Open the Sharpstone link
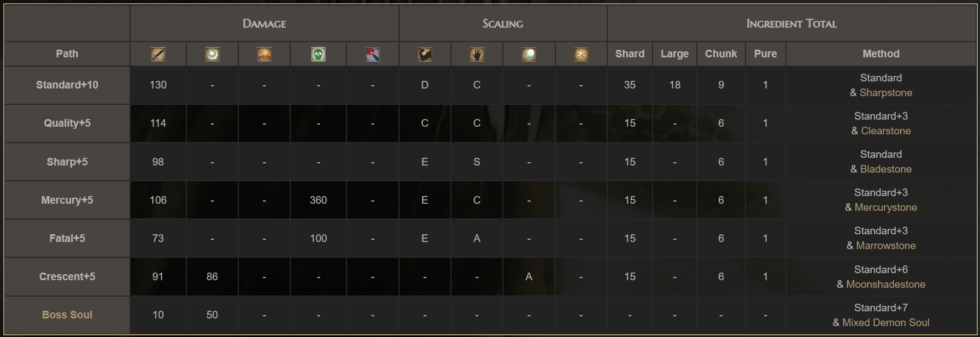The image size is (980, 337). point(885,93)
